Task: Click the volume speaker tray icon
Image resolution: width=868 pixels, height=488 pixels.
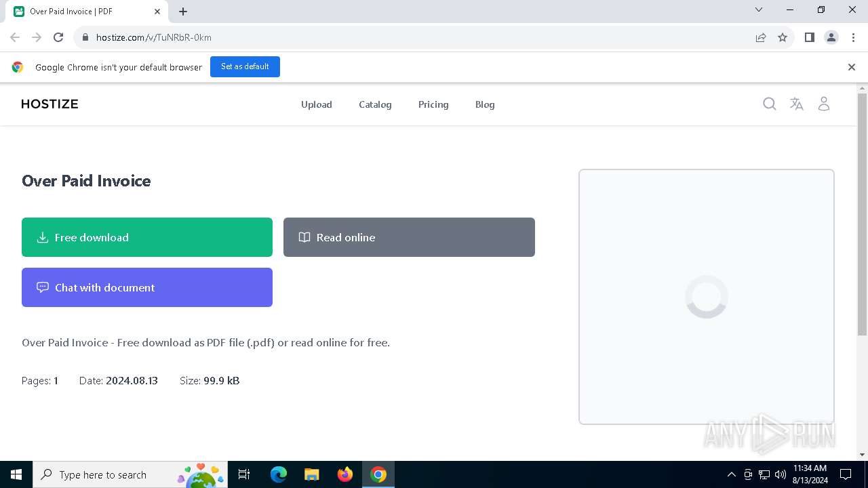Action: point(781,474)
